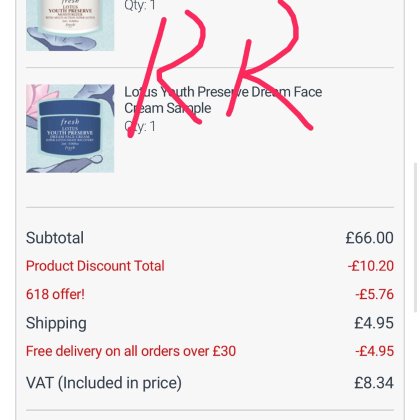The width and height of the screenshot is (420, 420).
Task: Click the red handwritten RR annotation
Action: pos(220,67)
